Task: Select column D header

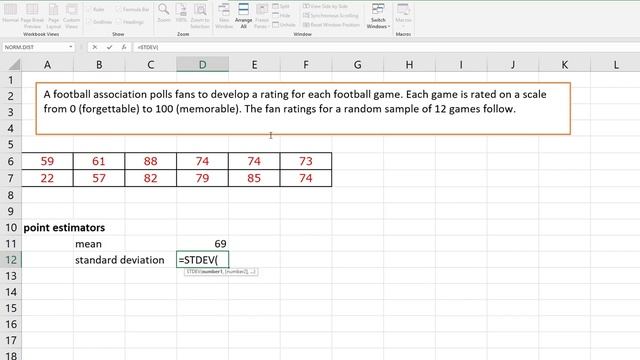Action: tap(202, 64)
